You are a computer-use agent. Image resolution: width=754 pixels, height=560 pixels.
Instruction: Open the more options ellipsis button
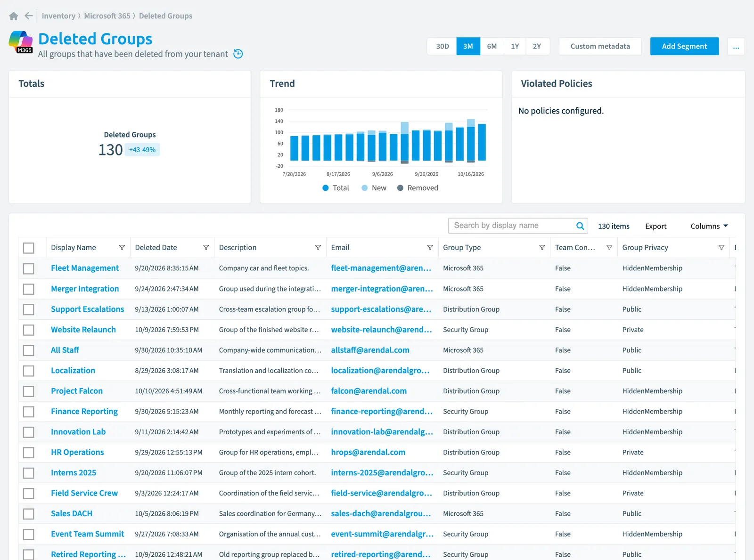click(736, 47)
